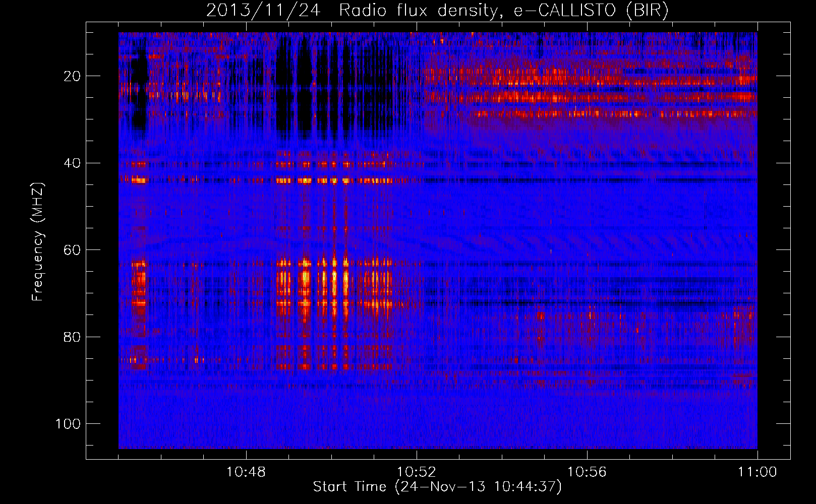Click the 11:00 time tick label
Screen dimensions: 816x504
(757, 472)
